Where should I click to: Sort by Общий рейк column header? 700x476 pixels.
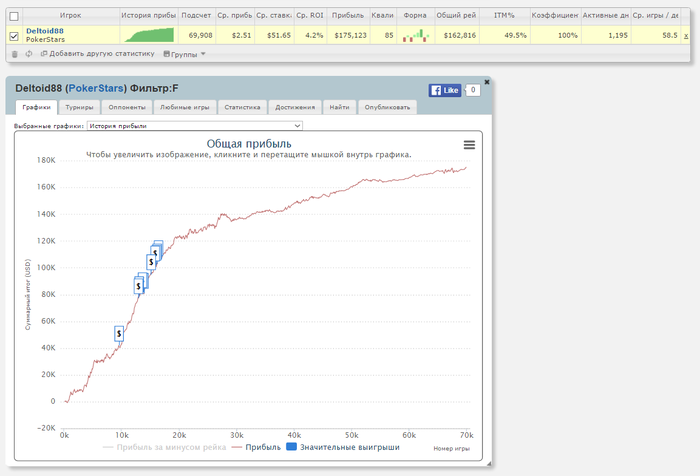click(x=456, y=15)
